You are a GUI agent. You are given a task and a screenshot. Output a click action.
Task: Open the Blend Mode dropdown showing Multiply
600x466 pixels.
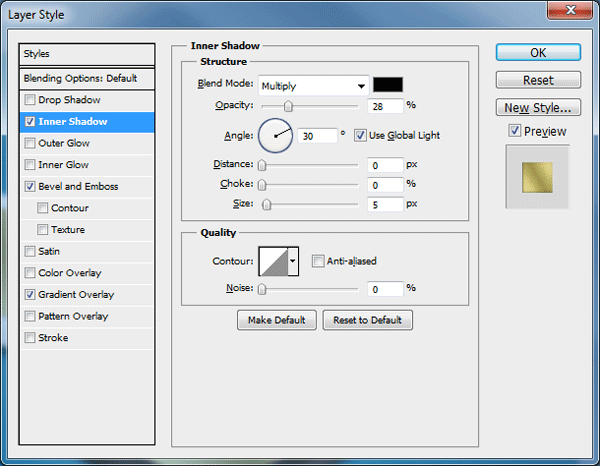coord(313,86)
